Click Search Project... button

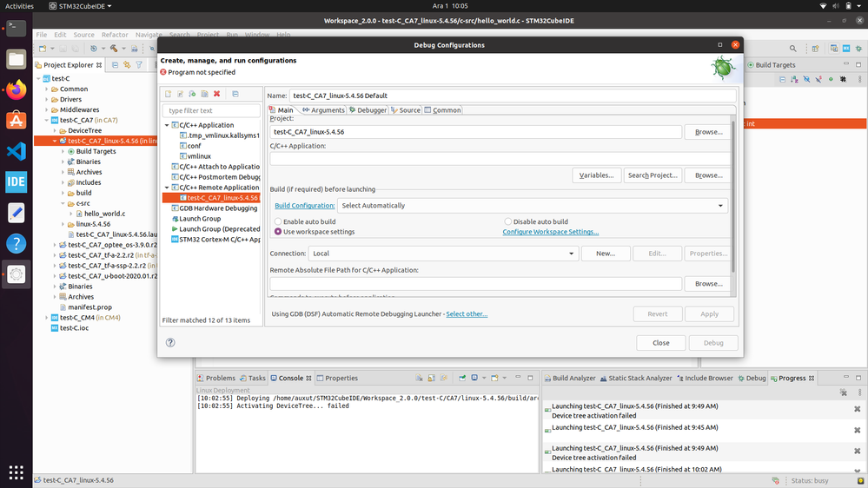coord(653,175)
